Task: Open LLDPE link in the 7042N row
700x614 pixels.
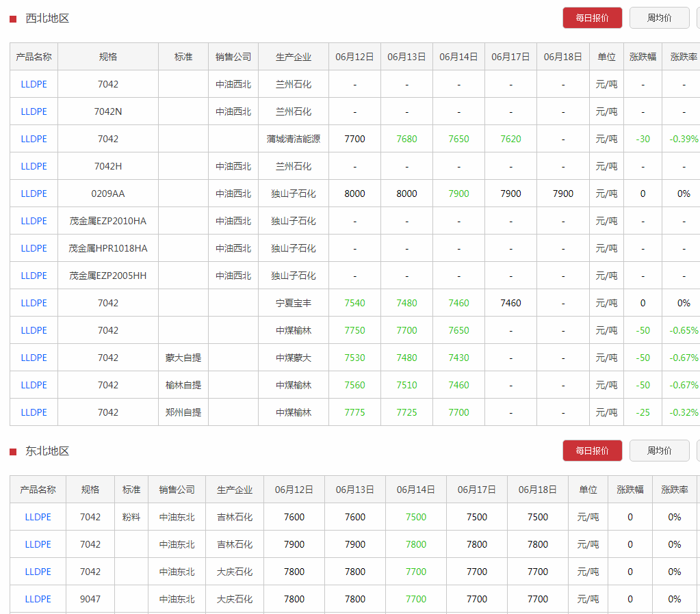Action: point(34,111)
